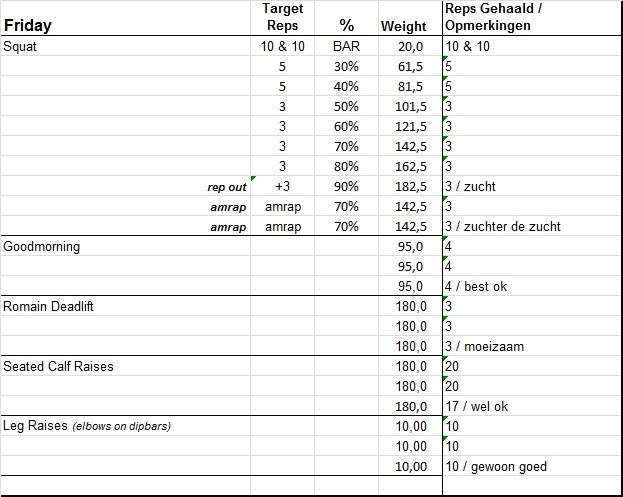Click the 182,5 weight cell
Screen dimensions: 623x497
point(410,187)
